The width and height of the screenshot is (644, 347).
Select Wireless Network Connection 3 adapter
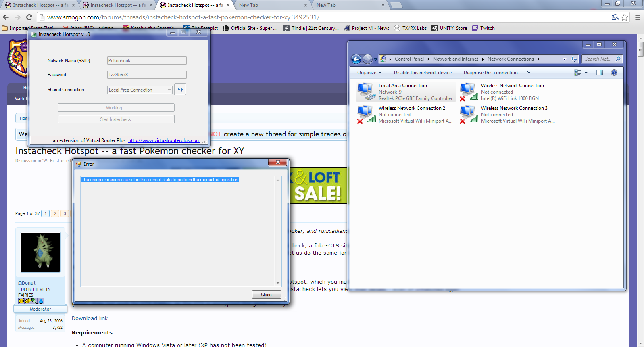point(508,115)
